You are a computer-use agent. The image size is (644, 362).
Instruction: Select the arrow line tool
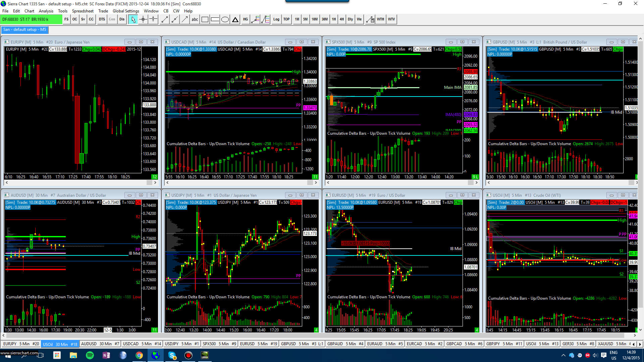click(x=185, y=19)
